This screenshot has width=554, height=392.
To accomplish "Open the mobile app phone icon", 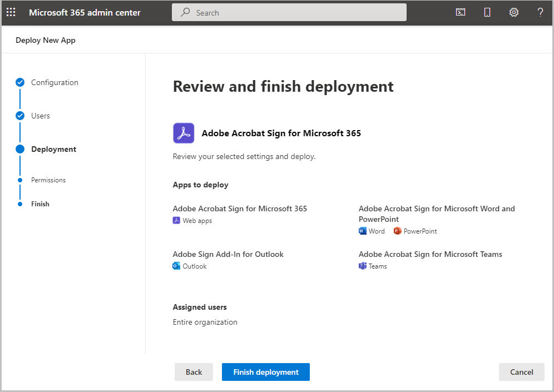I will [x=487, y=12].
